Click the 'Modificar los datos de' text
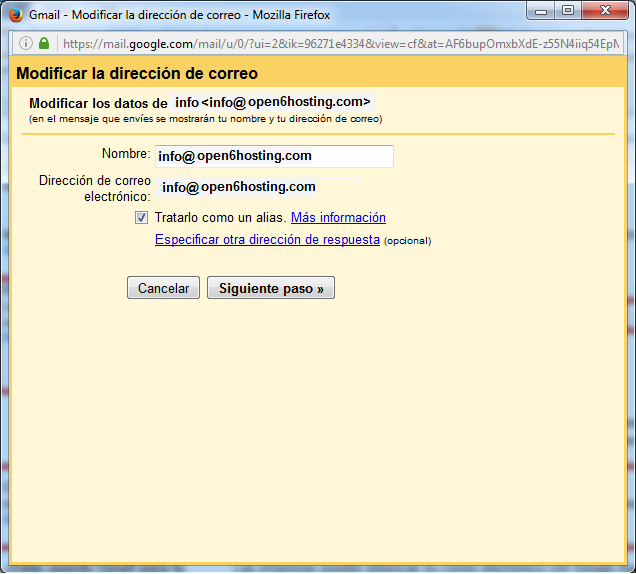Image resolution: width=636 pixels, height=574 pixels. pos(98,104)
